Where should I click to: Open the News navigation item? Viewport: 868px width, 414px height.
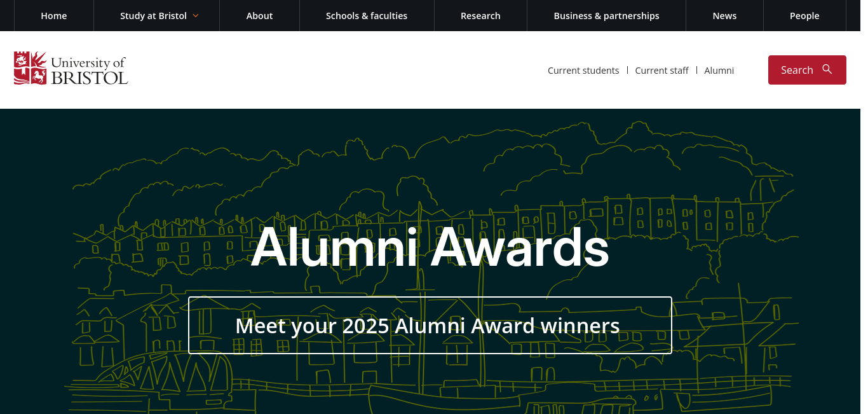(x=724, y=15)
